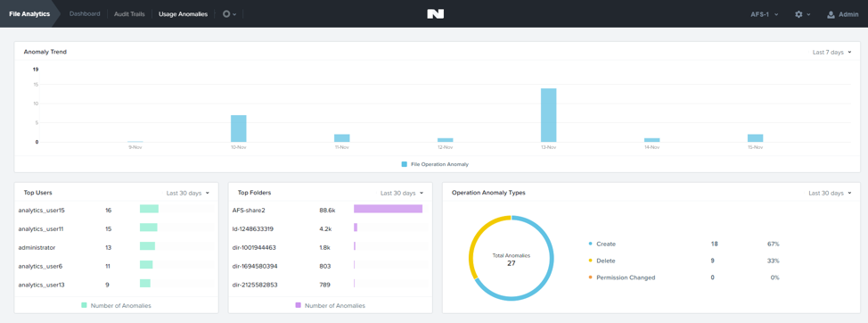Screen dimensions: 868x323
Task: Click the Create legend dot
Action: [590, 244]
